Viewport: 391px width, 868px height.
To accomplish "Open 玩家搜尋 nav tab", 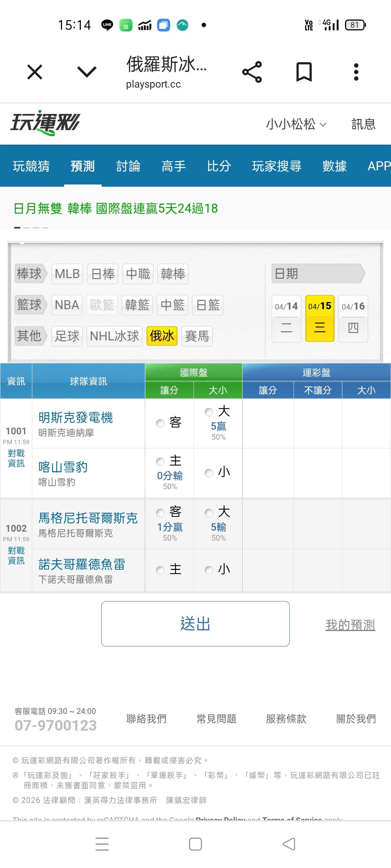I will pyautogui.click(x=277, y=166).
